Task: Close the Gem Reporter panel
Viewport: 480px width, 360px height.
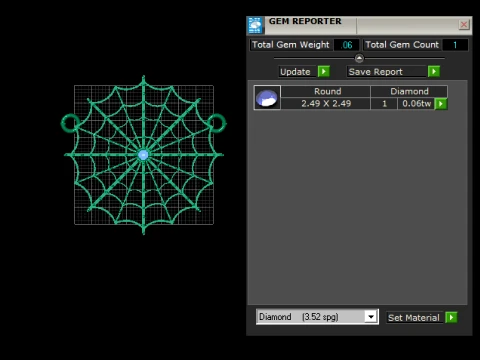Action: point(464,25)
